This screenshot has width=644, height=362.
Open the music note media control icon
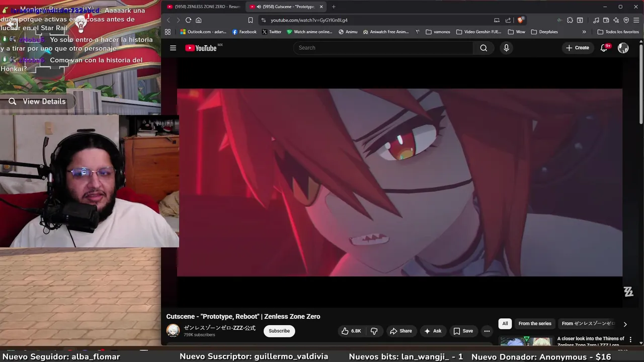[596, 20]
